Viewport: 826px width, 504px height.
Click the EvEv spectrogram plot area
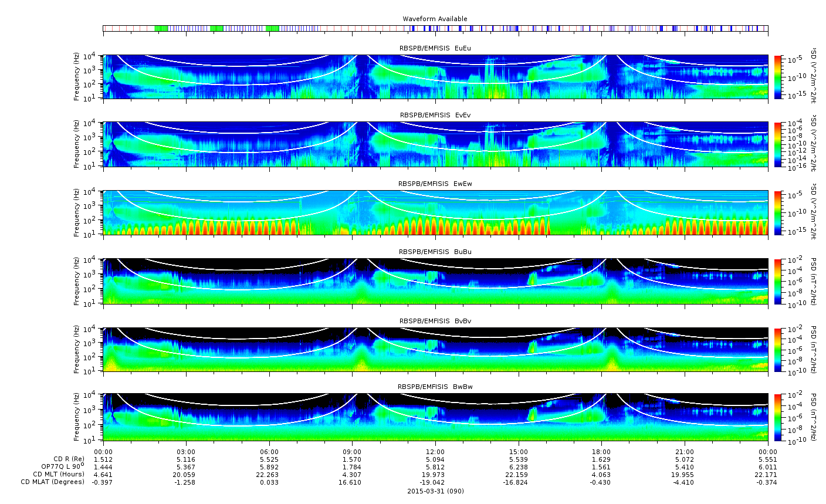435,144
